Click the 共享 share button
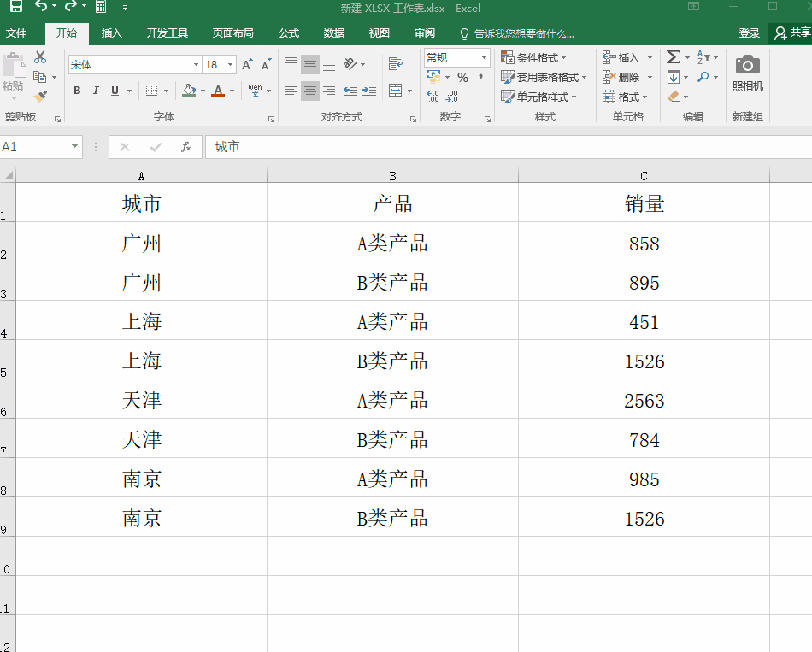The height and width of the screenshot is (652, 812). [x=791, y=33]
